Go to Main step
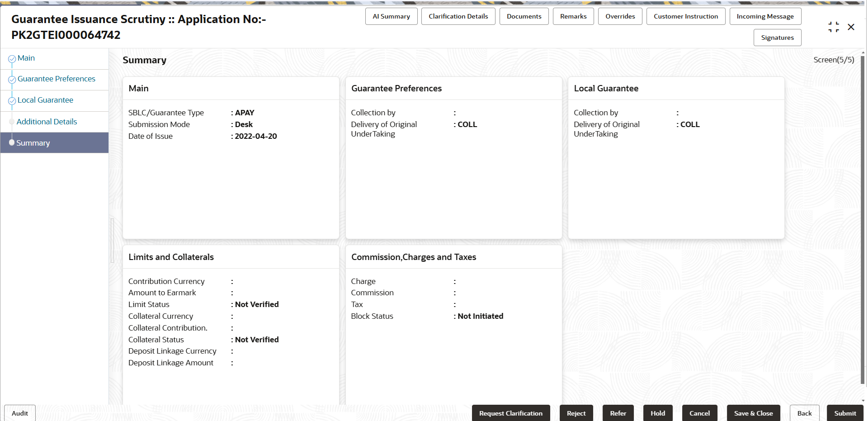 [26, 58]
